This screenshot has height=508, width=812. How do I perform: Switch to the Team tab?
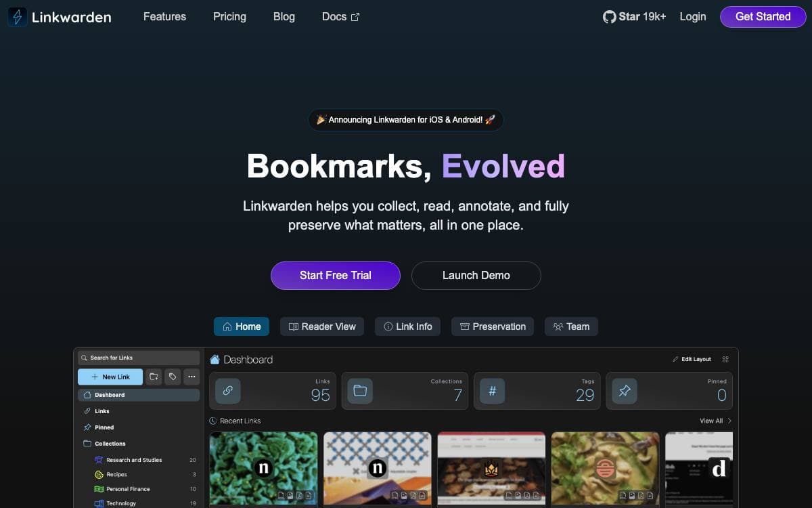pos(571,326)
